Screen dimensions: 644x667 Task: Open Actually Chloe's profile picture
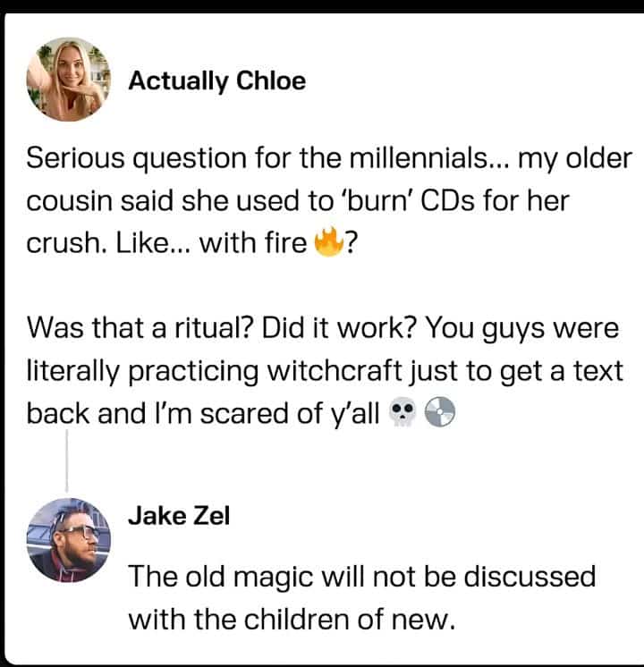(69, 79)
